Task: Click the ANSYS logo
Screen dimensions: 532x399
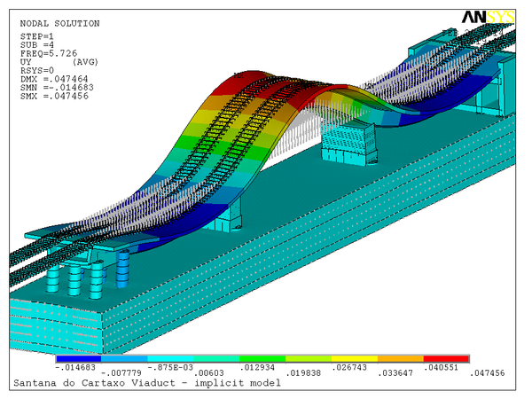Action: tap(489, 17)
